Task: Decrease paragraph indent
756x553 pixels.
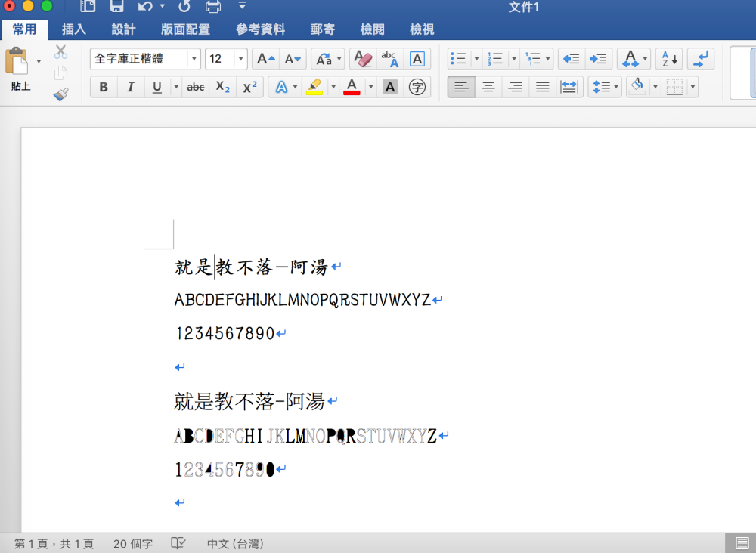Action: tap(572, 59)
